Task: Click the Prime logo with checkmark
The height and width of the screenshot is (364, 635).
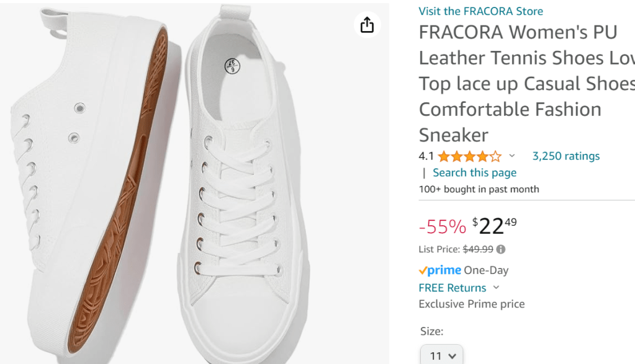Action: 440,270
